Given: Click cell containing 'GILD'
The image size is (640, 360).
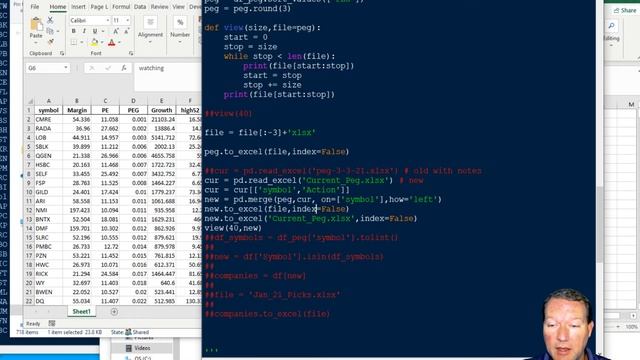Looking at the screenshot, I should (x=49, y=192).
